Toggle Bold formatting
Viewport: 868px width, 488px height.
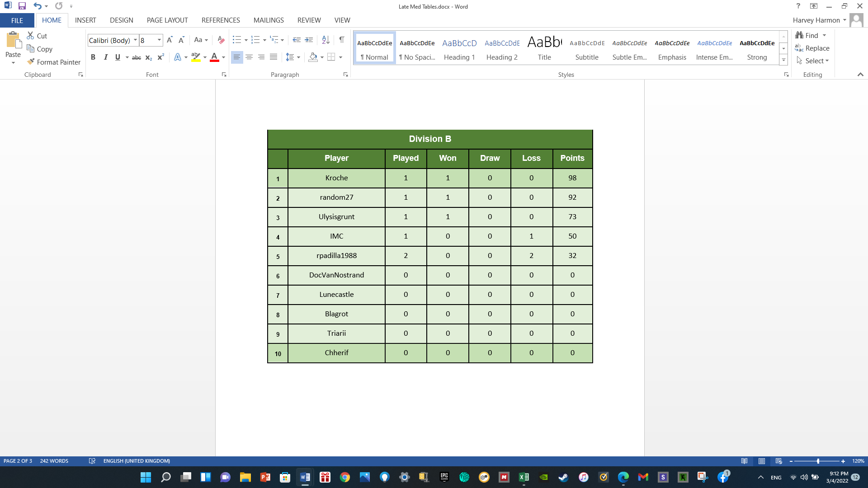[x=93, y=57]
